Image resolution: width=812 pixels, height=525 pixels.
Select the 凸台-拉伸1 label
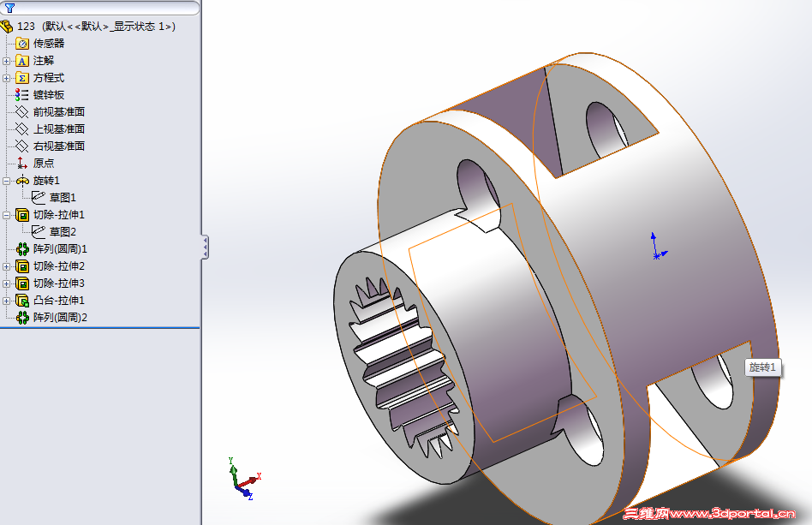pyautogui.click(x=59, y=301)
